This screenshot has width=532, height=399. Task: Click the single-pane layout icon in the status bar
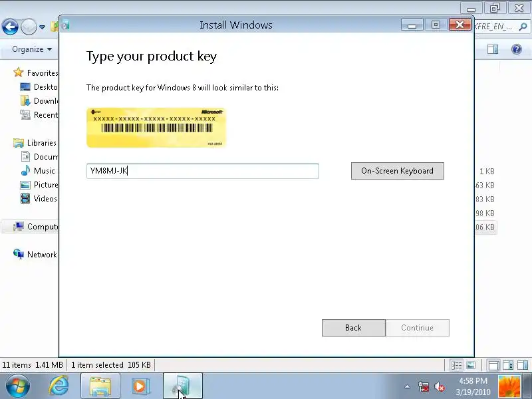[x=493, y=365]
